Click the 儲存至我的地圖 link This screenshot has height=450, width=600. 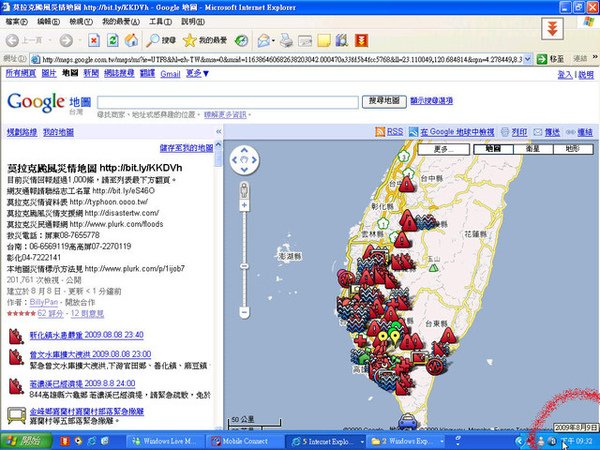coord(186,148)
